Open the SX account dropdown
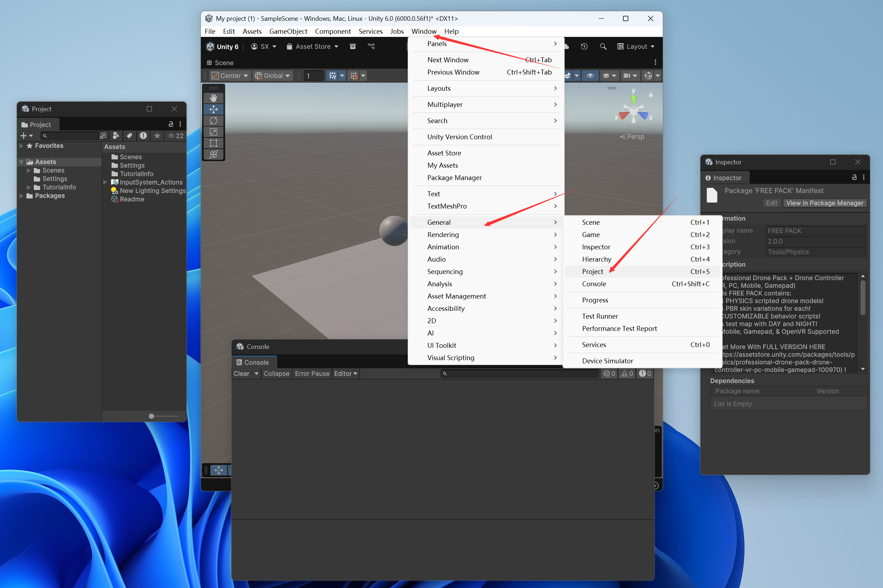Image resolution: width=883 pixels, height=588 pixels. [x=264, y=46]
